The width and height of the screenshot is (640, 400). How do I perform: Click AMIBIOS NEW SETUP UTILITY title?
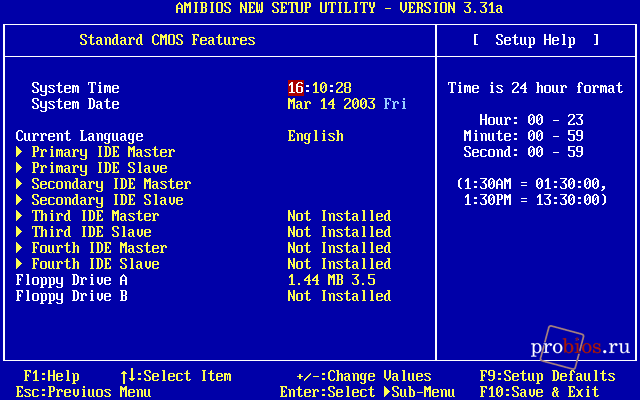pos(339,8)
